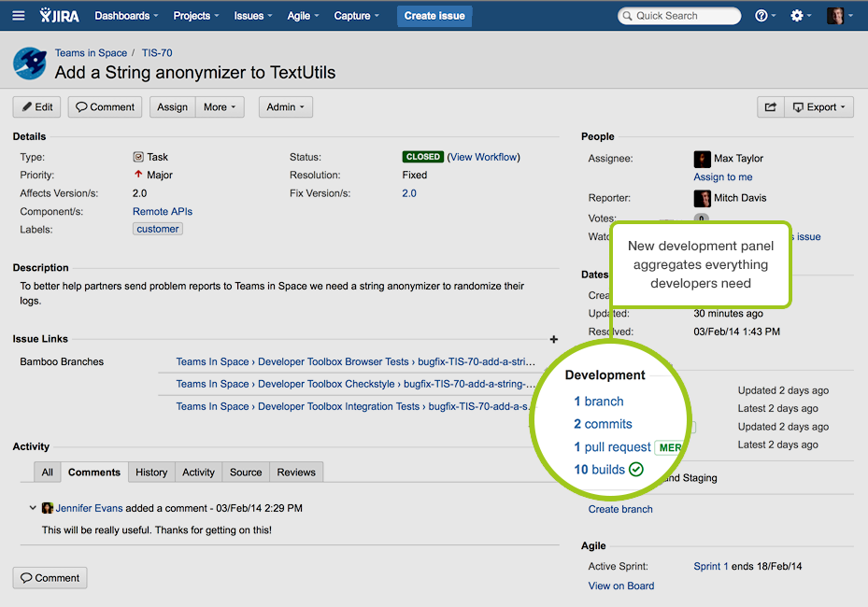The width and height of the screenshot is (868, 607).
Task: Open the Jennifer Evans profile link
Action: 89,508
